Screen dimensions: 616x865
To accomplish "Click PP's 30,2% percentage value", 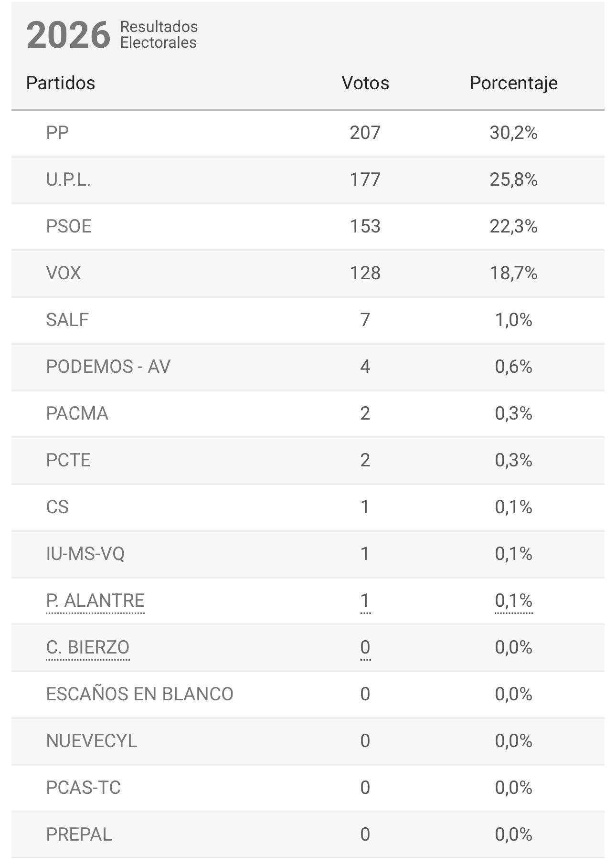I will point(513,133).
